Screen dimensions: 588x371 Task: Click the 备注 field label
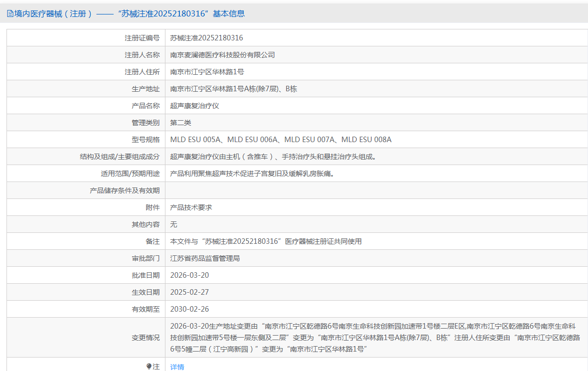[x=152, y=241]
